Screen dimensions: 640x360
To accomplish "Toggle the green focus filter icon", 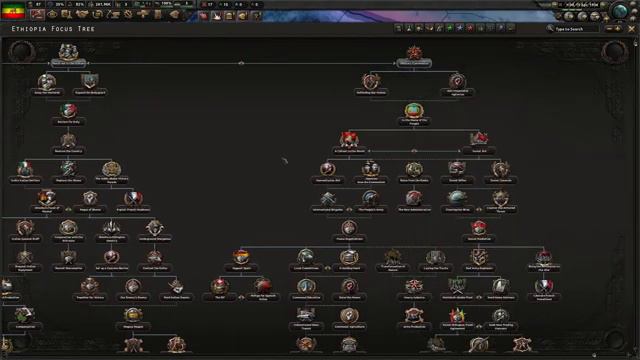I will (x=449, y=28).
